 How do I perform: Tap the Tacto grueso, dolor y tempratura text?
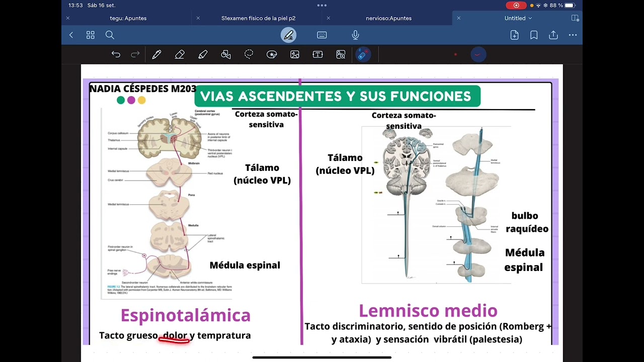(175, 335)
